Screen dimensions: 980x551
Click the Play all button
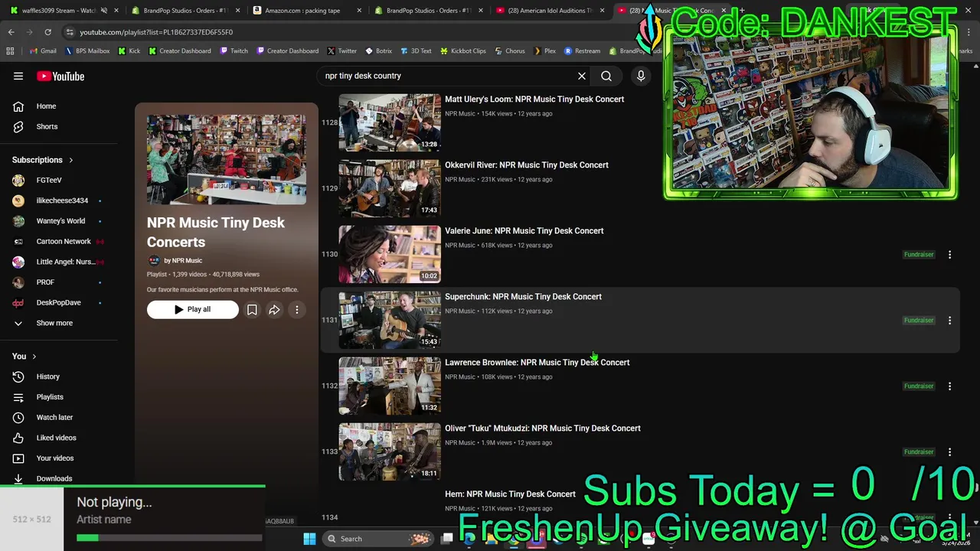192,309
